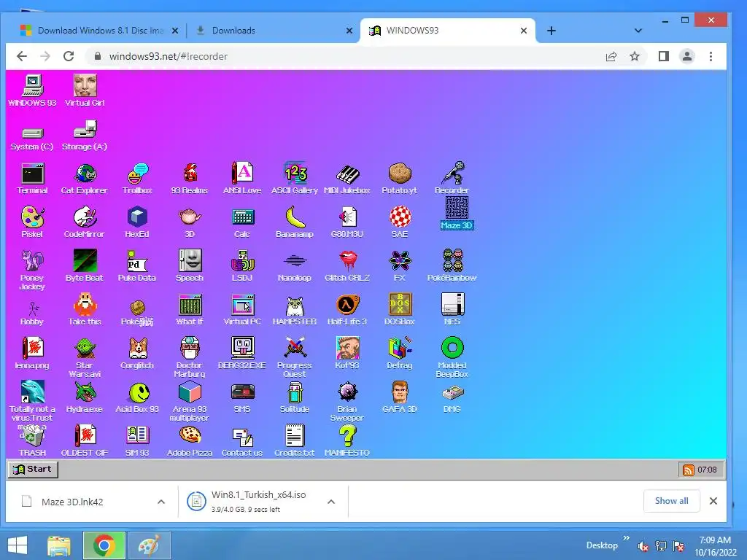Open the TRASH recycle bin icon
The width and height of the screenshot is (747, 560).
click(x=32, y=441)
